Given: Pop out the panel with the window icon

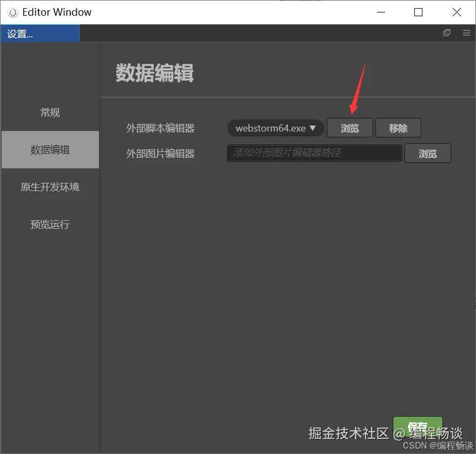Looking at the screenshot, I should click(447, 33).
